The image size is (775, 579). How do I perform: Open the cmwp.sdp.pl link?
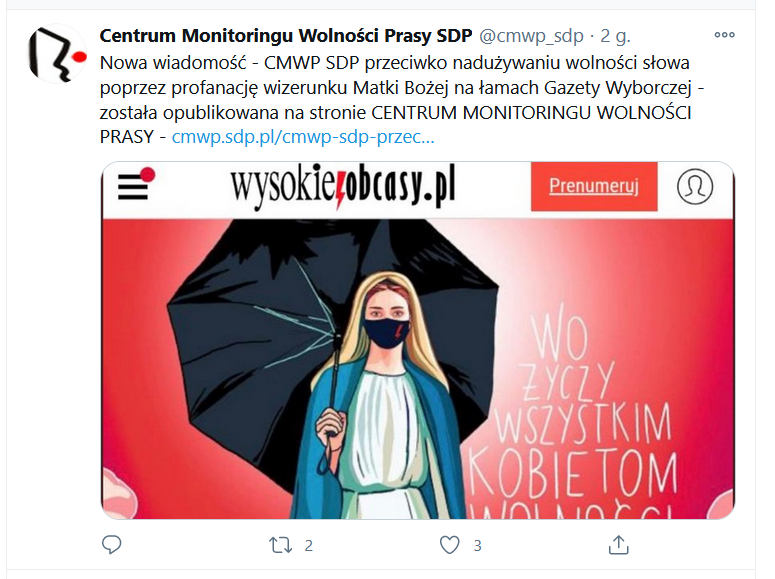[x=303, y=136]
